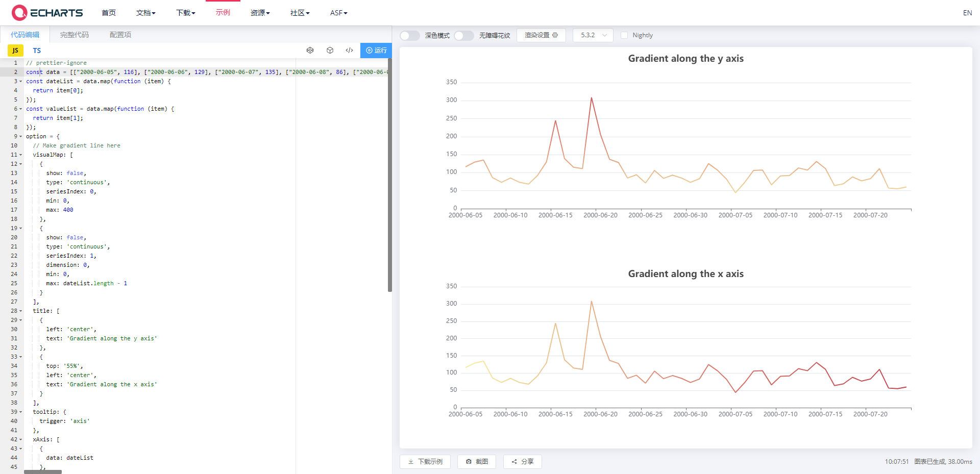
Task: Click '// prettier-ignore' comment line
Action: point(56,63)
